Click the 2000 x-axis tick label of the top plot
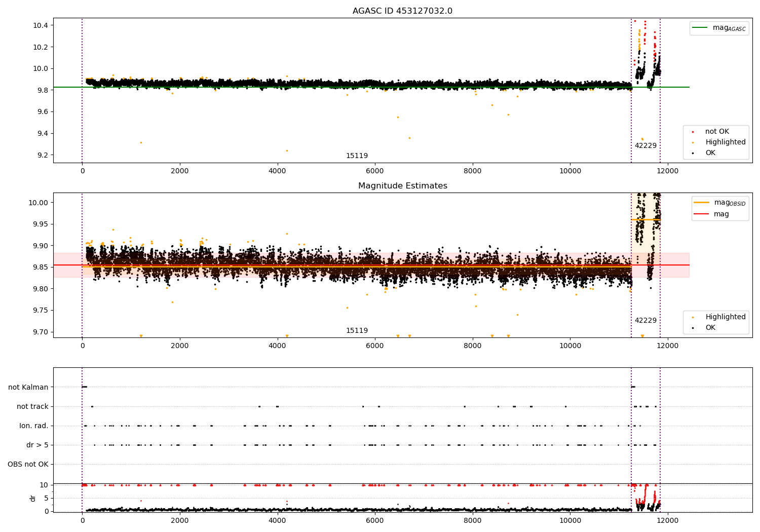 pyautogui.click(x=180, y=171)
